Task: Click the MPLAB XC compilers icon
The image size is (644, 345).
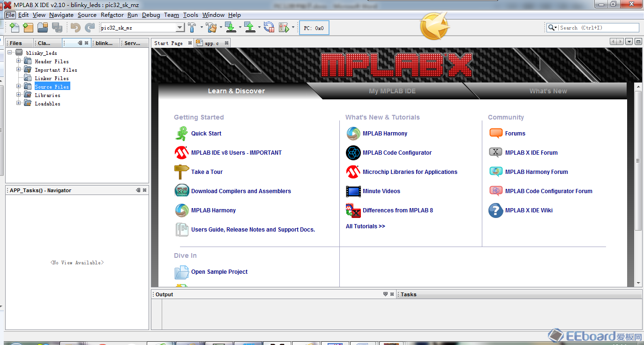Action: [x=181, y=191]
